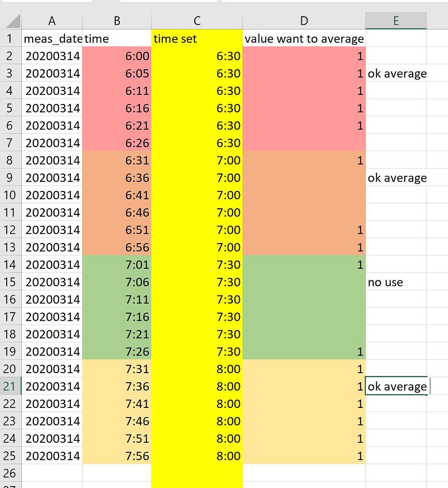Select the time set cell in row 2
Viewport: 448px width, 488px height.
197,56
